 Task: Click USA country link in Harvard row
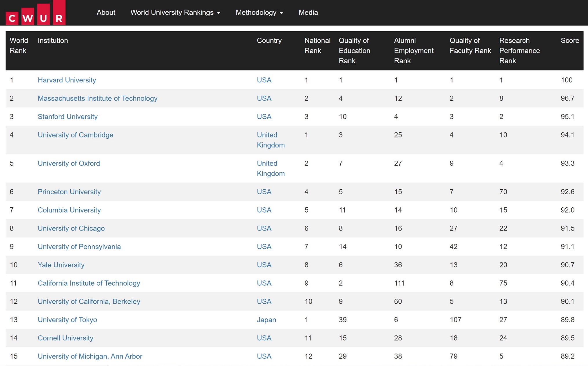click(x=264, y=80)
